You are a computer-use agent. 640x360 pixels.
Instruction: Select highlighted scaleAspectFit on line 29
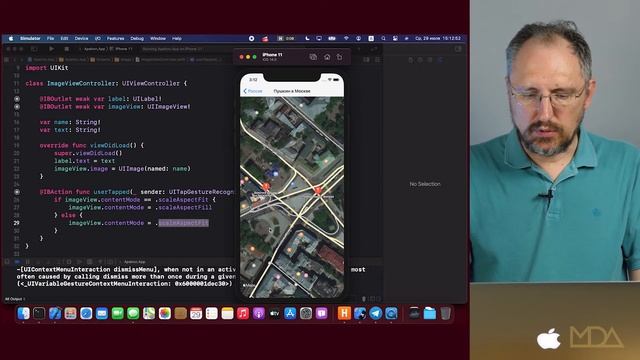pyautogui.click(x=184, y=223)
